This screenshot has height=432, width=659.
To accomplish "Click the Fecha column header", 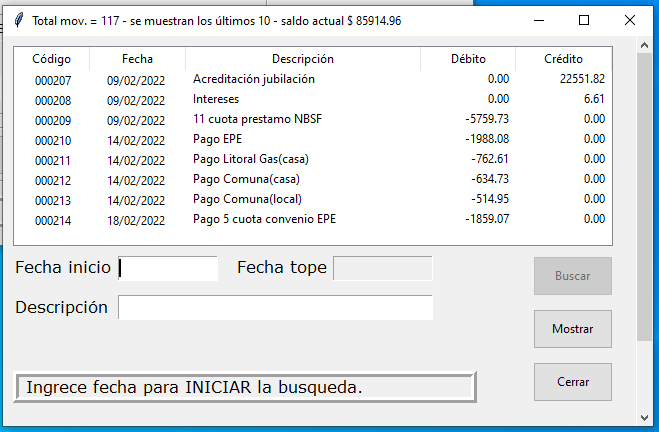I will pos(137,59).
